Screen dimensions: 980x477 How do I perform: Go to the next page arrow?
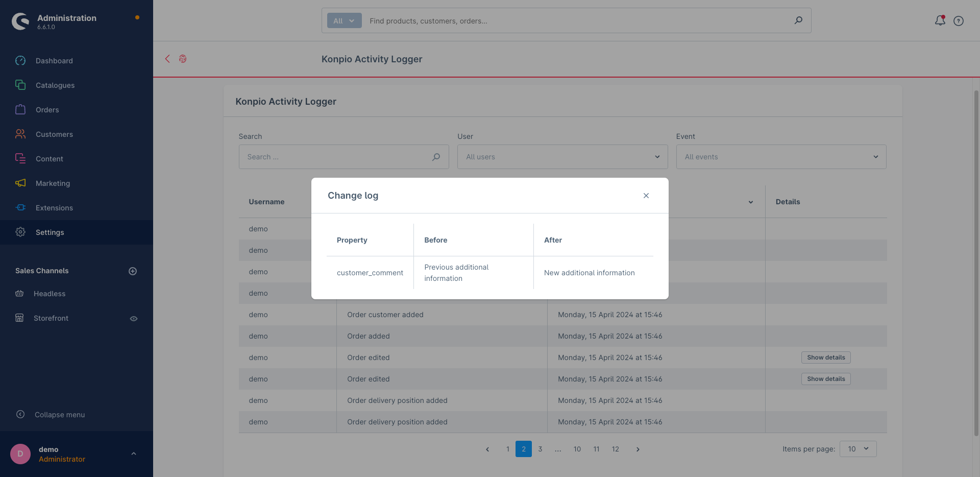tap(638, 449)
